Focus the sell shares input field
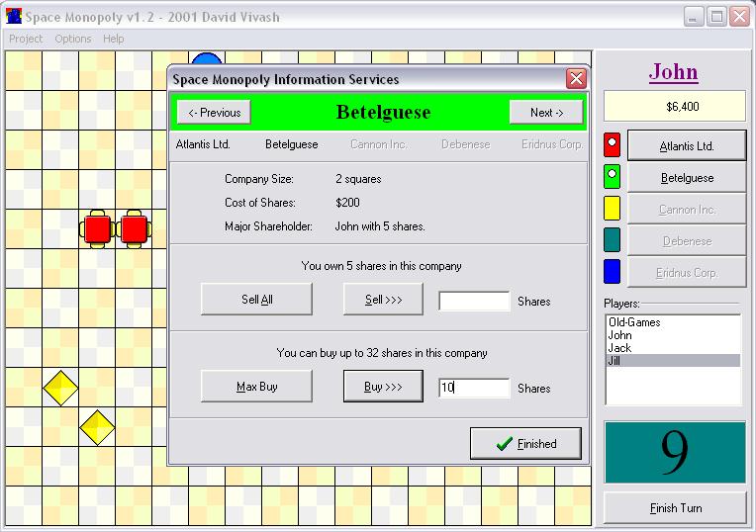756x532 pixels. coord(474,302)
